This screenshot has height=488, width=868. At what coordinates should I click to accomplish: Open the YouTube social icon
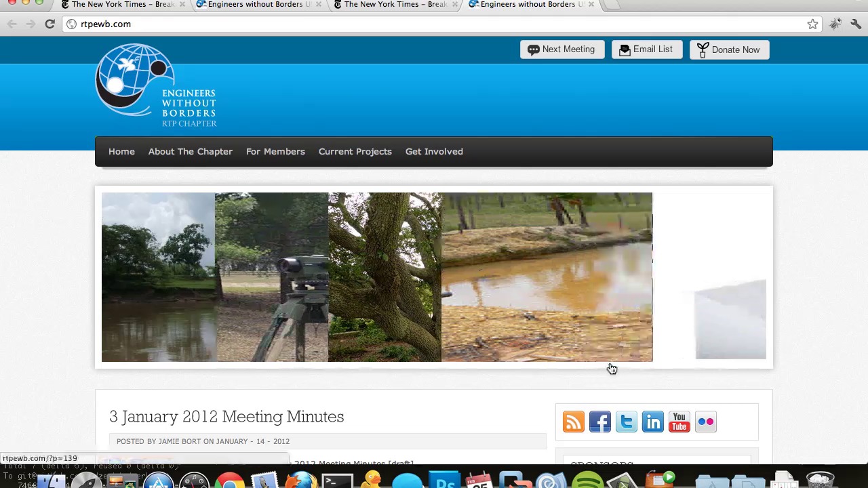679,422
